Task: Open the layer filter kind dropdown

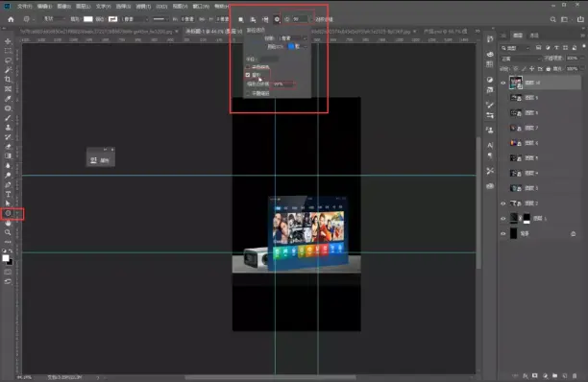Action: click(x=516, y=48)
